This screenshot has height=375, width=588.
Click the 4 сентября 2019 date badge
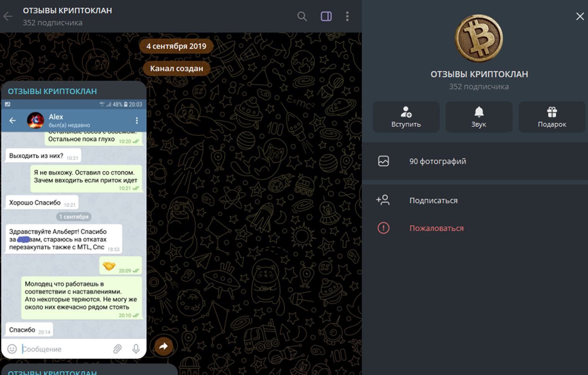point(176,46)
